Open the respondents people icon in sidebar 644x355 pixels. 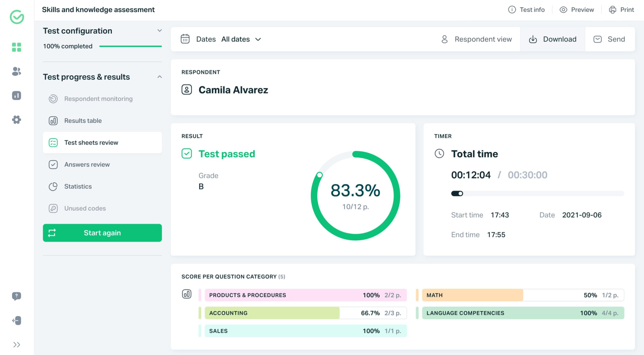pyautogui.click(x=16, y=71)
